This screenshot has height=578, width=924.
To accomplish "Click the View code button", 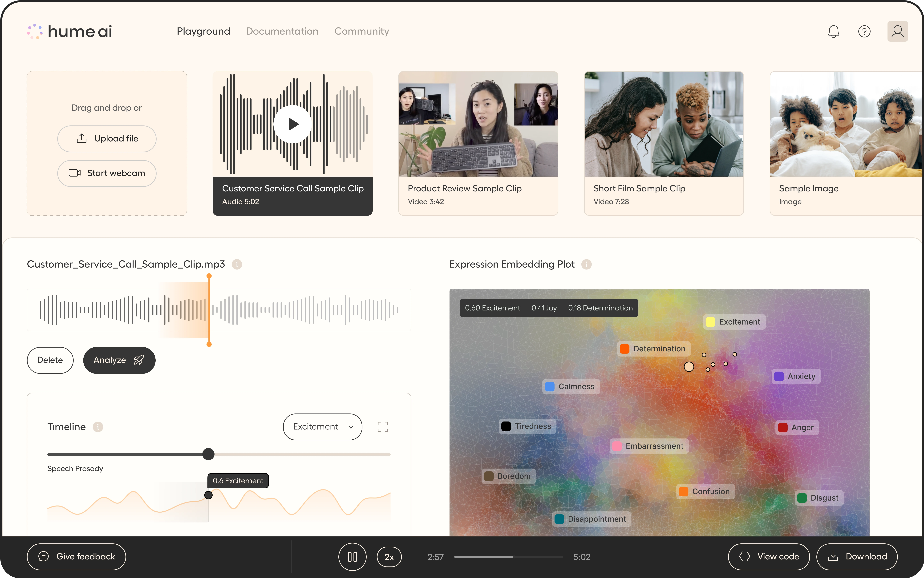I will point(768,557).
